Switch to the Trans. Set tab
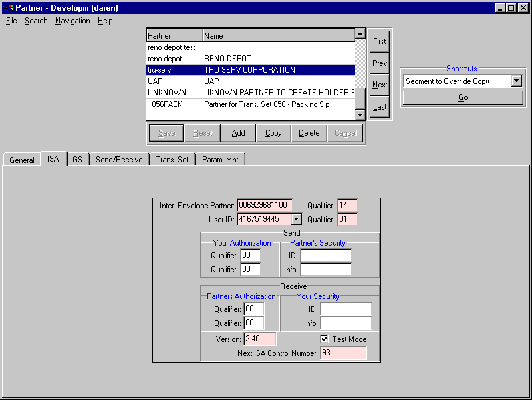532x400 pixels. [172, 160]
